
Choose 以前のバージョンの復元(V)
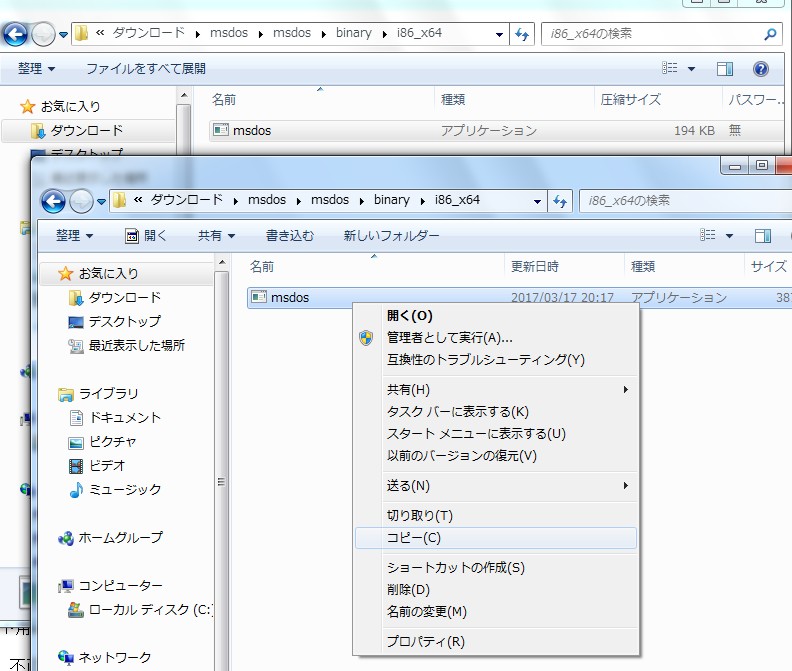click(496, 456)
